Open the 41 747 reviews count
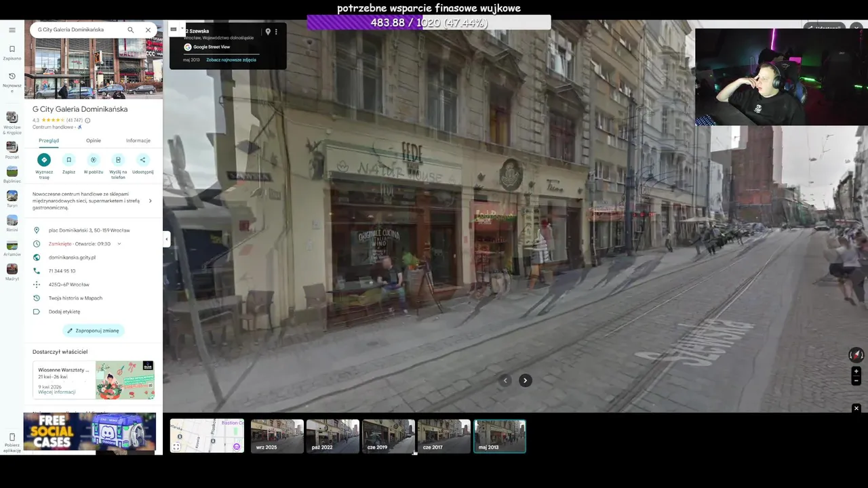Screen dimensions: 868x488 pos(75,121)
